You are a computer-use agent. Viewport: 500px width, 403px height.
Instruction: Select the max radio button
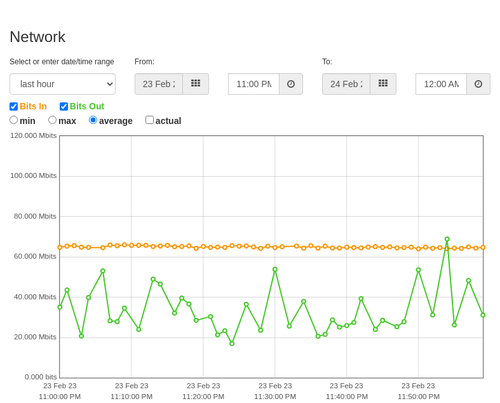[52, 120]
